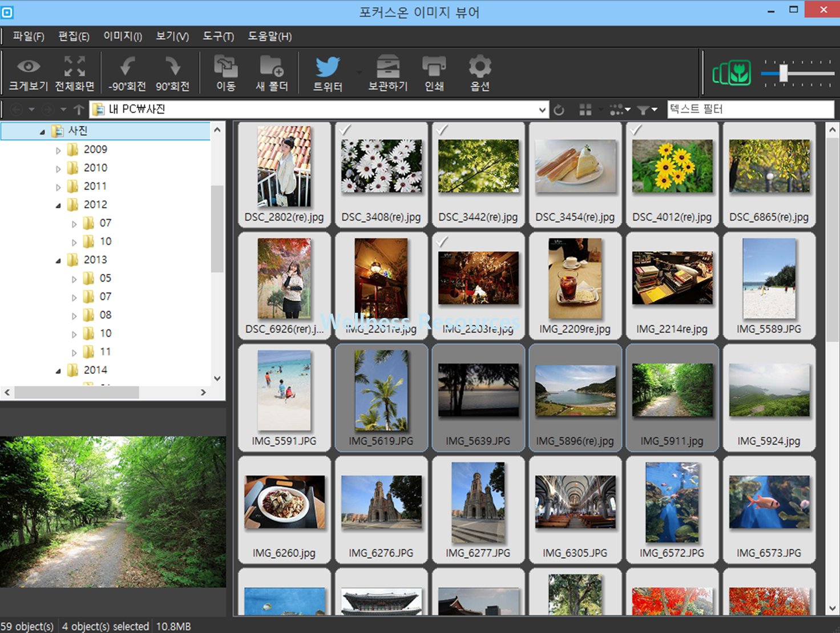Click the green thumbnail size icon
The width and height of the screenshot is (840, 633).
tap(732, 73)
